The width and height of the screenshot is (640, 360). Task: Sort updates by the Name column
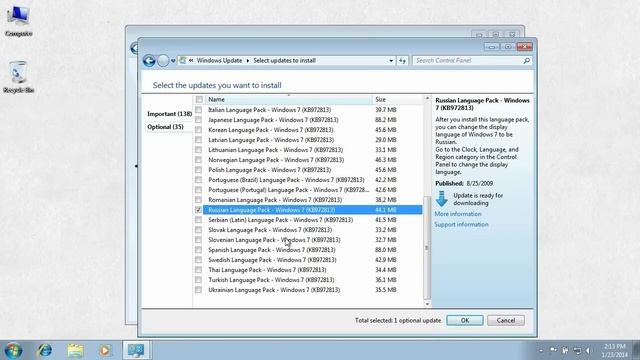[288, 100]
